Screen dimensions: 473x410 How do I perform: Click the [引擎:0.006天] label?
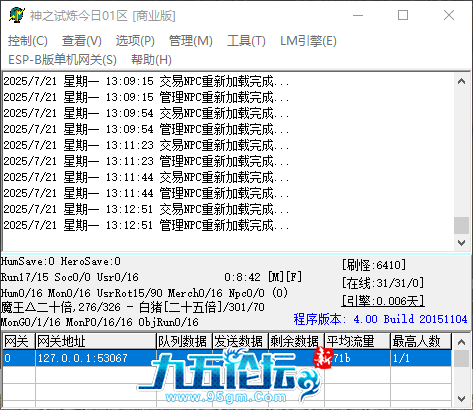tap(383, 301)
